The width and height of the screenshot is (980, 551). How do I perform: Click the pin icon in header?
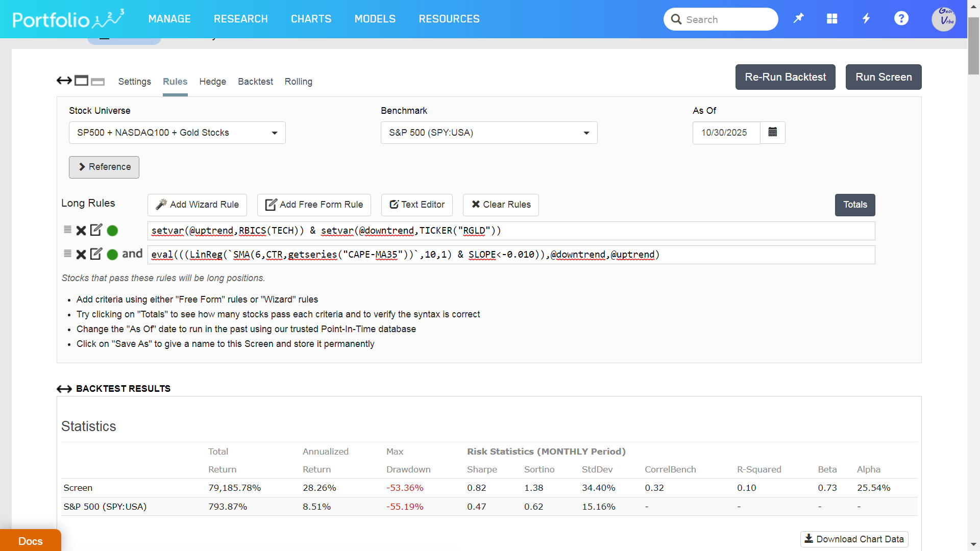click(798, 19)
